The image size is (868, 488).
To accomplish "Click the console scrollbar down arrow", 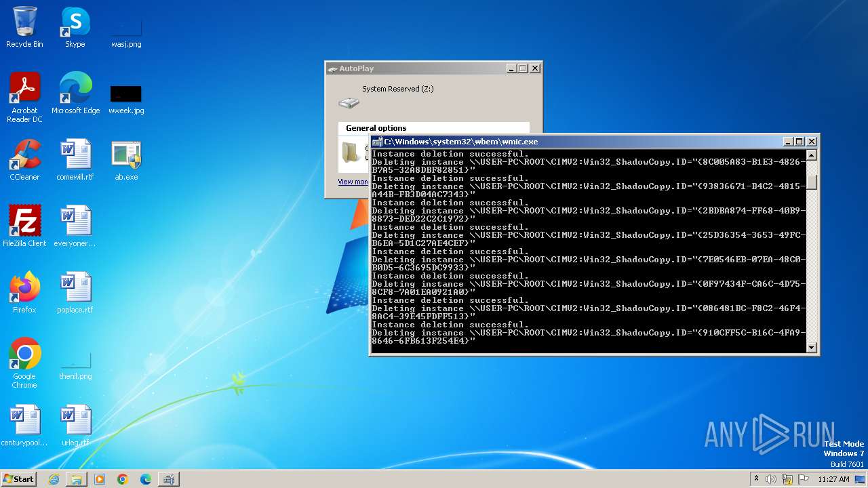I will tap(811, 347).
